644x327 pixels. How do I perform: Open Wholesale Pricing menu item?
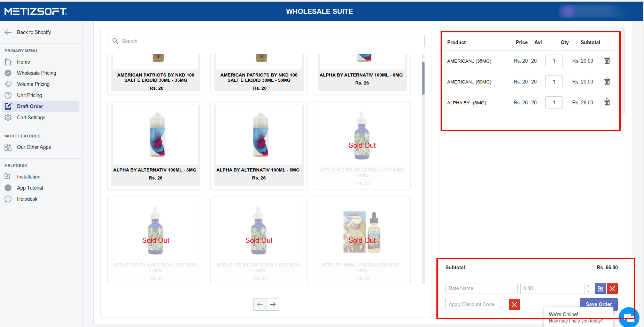pos(36,73)
